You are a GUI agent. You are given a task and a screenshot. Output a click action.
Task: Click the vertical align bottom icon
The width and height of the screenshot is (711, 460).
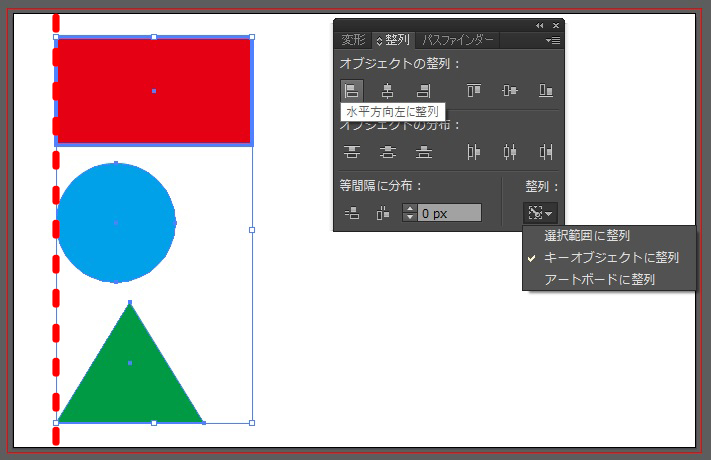546,91
